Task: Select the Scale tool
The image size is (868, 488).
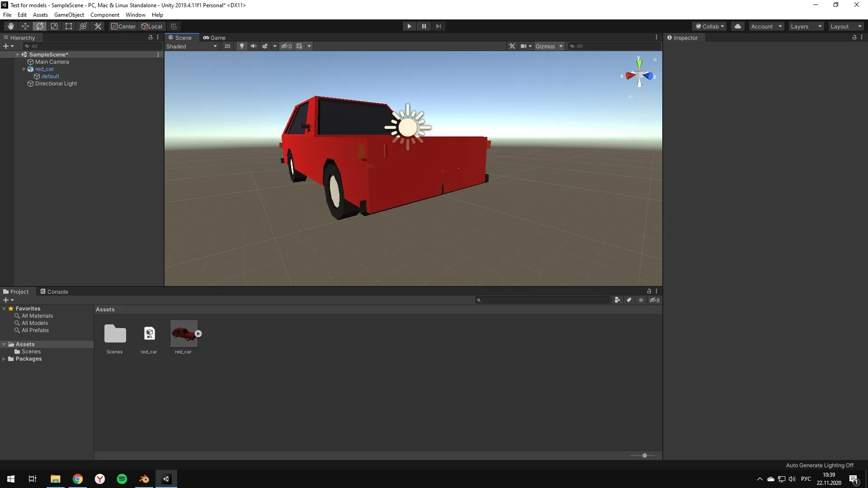Action: [54, 26]
